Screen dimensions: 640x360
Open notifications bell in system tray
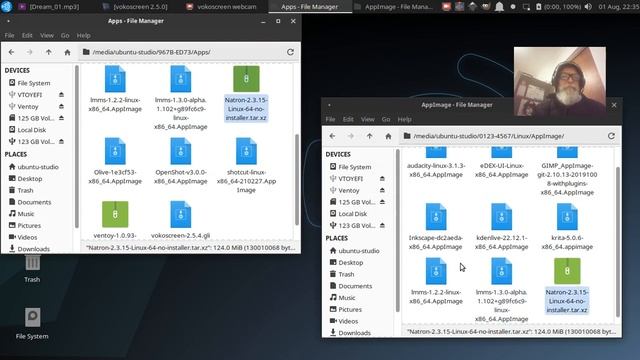click(499, 7)
